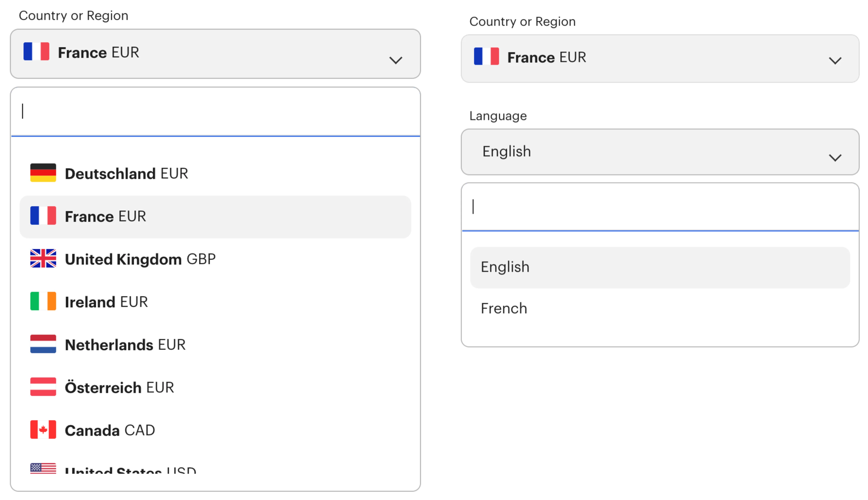Viewport: 868px width, 500px height.
Task: Click the German flag icon for Deutschland
Action: pos(43,173)
